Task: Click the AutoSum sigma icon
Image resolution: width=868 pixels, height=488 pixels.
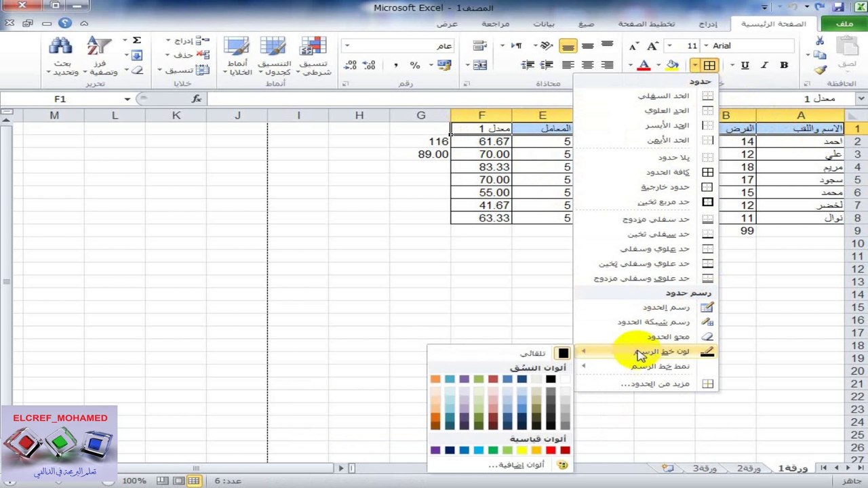Action: (136, 41)
